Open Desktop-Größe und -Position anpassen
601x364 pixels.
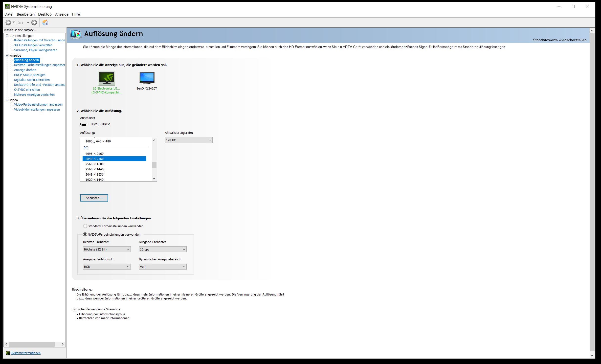40,85
